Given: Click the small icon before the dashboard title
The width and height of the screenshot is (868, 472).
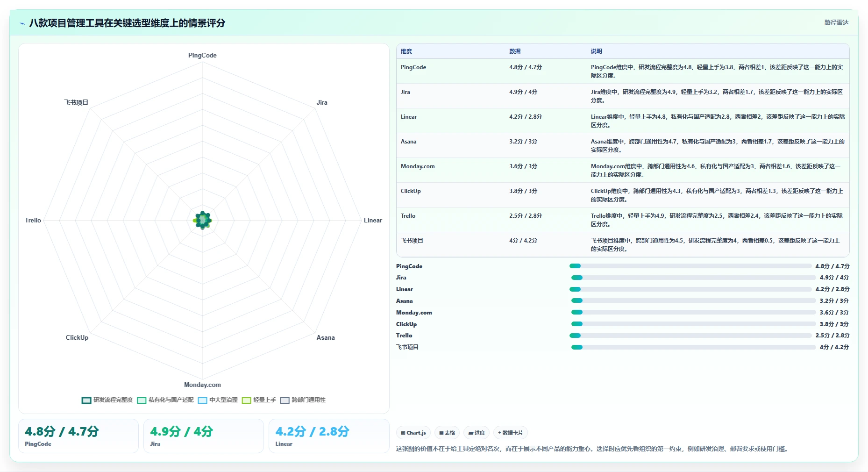Looking at the screenshot, I should 22,23.
